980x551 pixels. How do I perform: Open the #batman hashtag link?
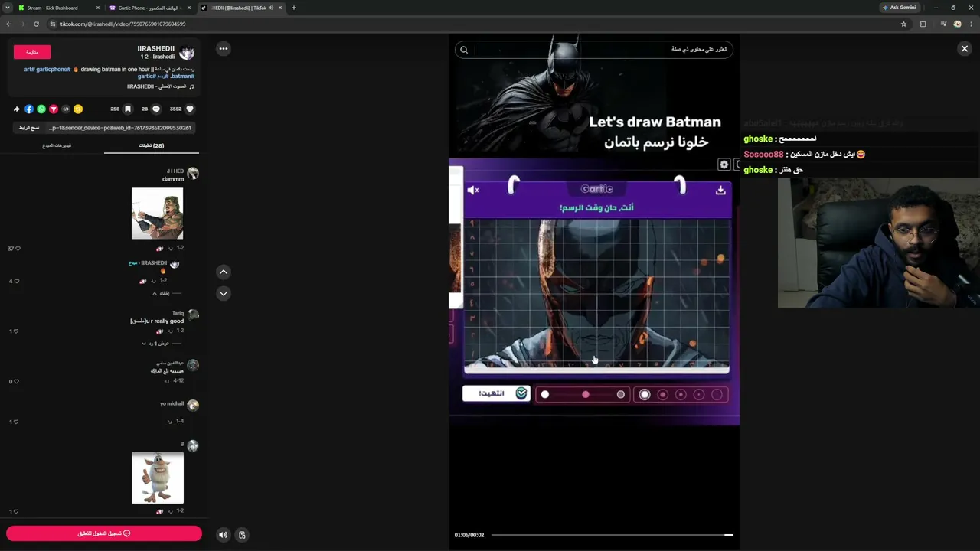click(x=181, y=77)
